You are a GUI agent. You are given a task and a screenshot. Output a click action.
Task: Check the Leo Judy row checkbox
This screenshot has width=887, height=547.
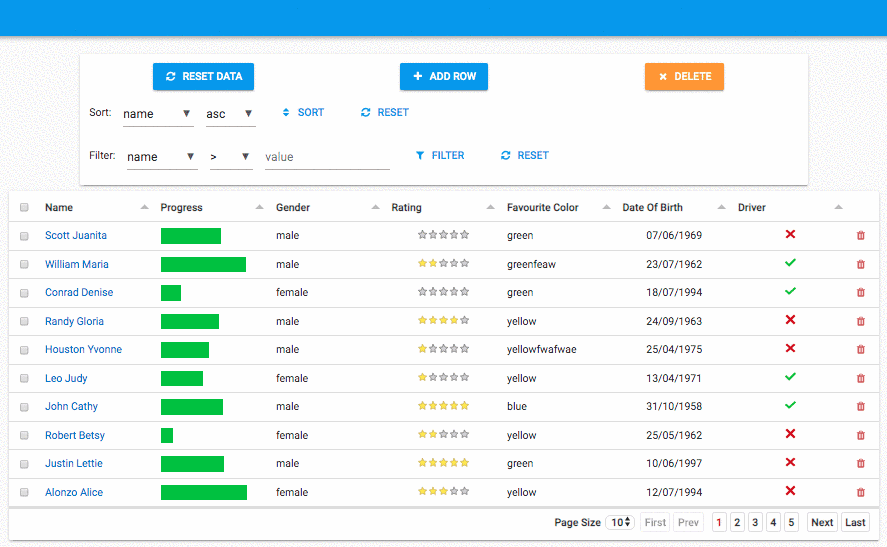point(24,378)
